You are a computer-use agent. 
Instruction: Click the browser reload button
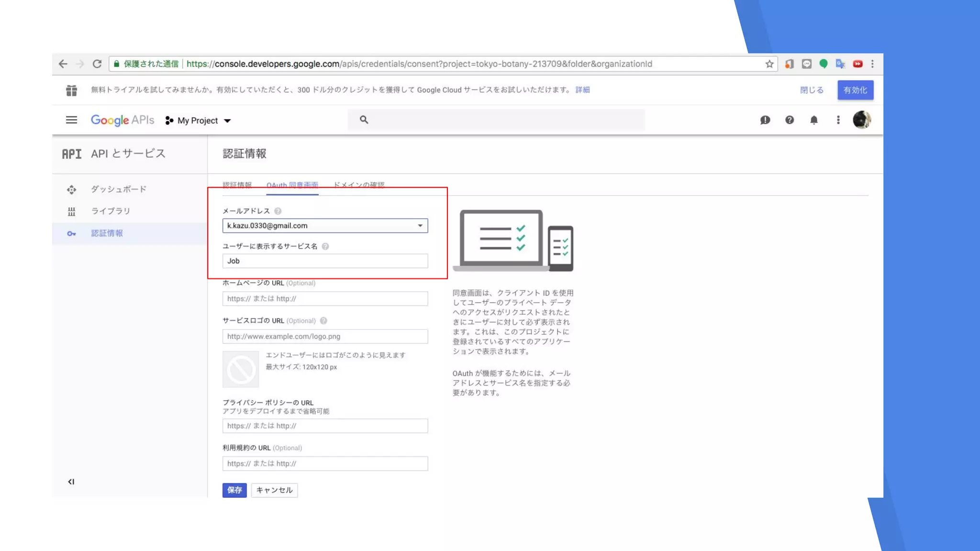(x=97, y=64)
